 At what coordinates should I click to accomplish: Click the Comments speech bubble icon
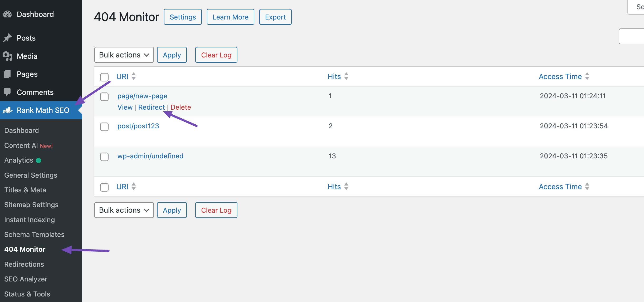pos(7,92)
